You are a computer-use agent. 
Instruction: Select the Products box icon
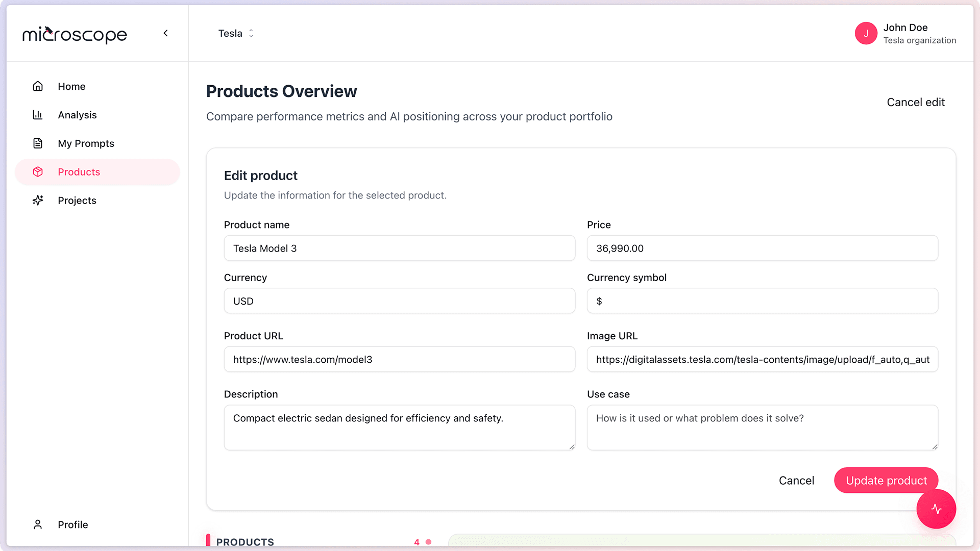(x=38, y=172)
